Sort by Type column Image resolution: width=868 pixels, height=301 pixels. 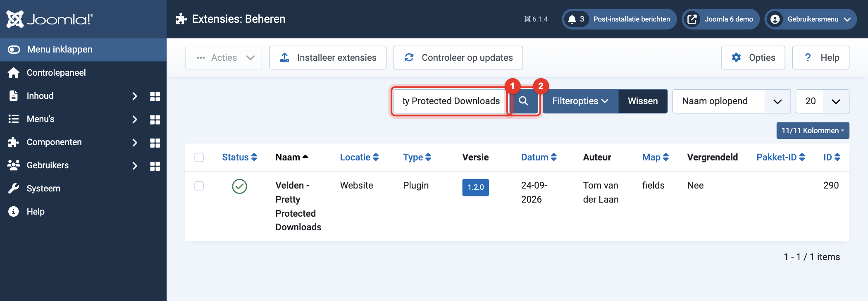(417, 157)
